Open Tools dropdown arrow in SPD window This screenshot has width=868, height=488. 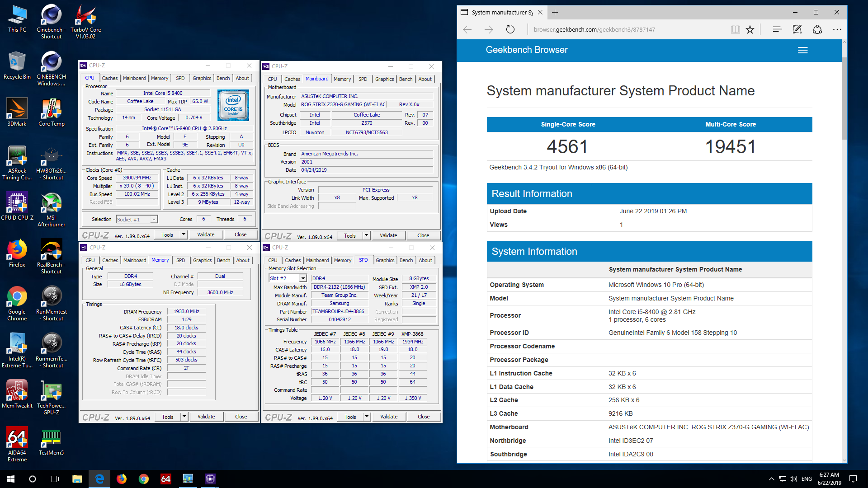367,417
